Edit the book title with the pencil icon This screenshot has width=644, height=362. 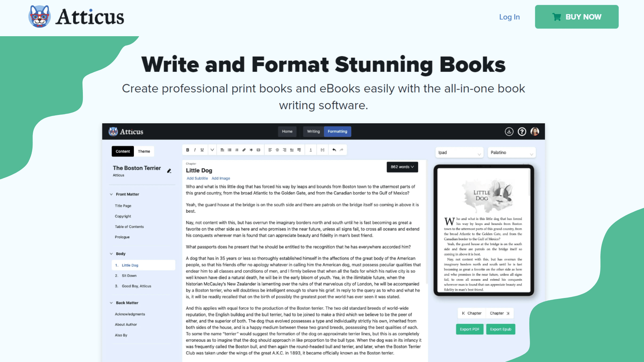coord(169,171)
